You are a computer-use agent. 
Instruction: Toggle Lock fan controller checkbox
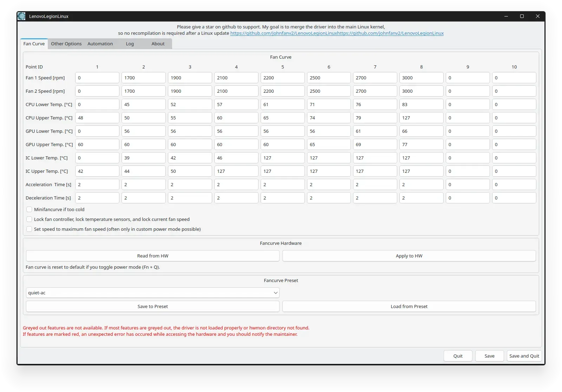click(29, 219)
